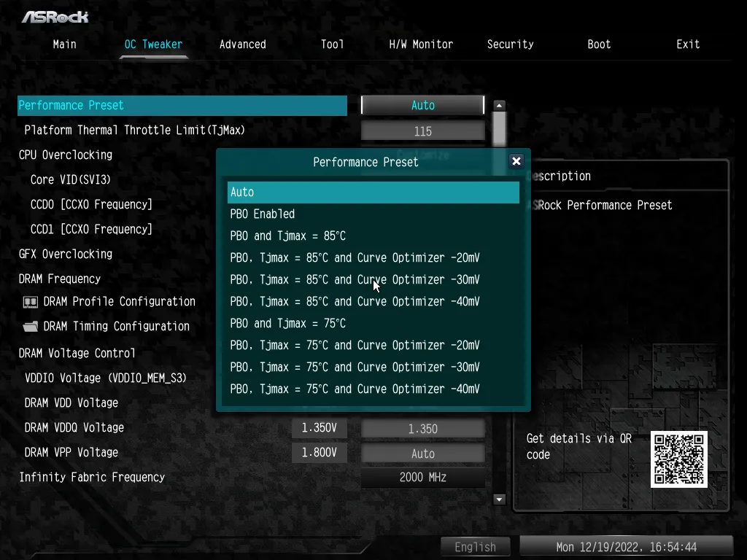This screenshot has height=560, width=747.
Task: Select the DRAM Frequency setting
Action: tap(60, 279)
